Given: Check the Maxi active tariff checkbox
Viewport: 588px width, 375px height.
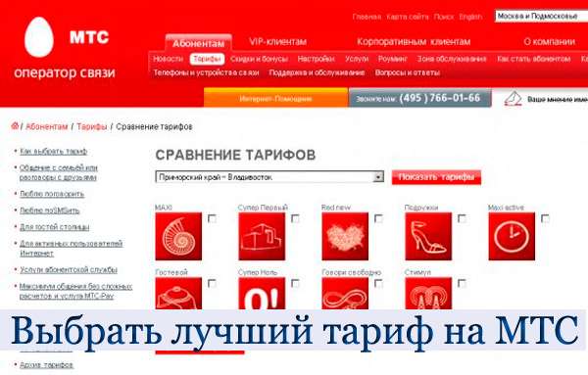Looking at the screenshot, I should (545, 218).
